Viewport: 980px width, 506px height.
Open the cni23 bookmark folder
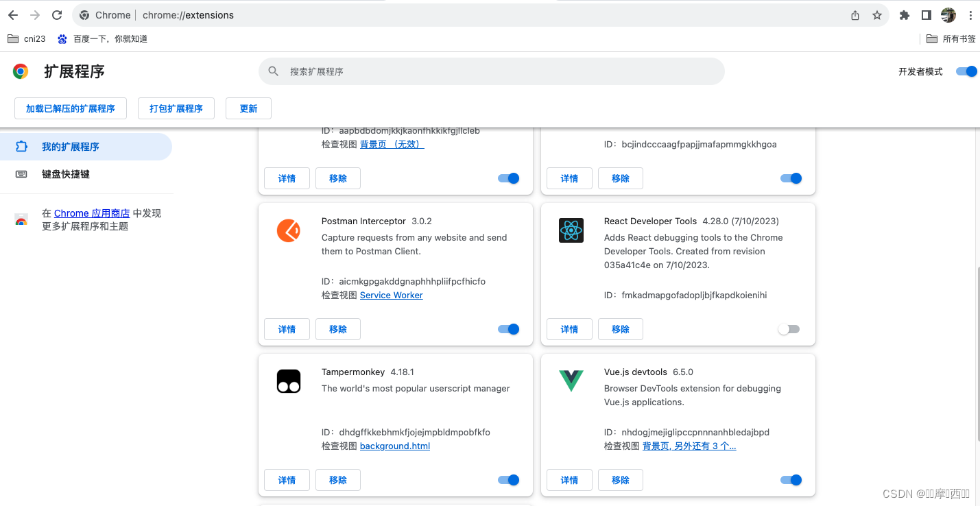point(27,39)
